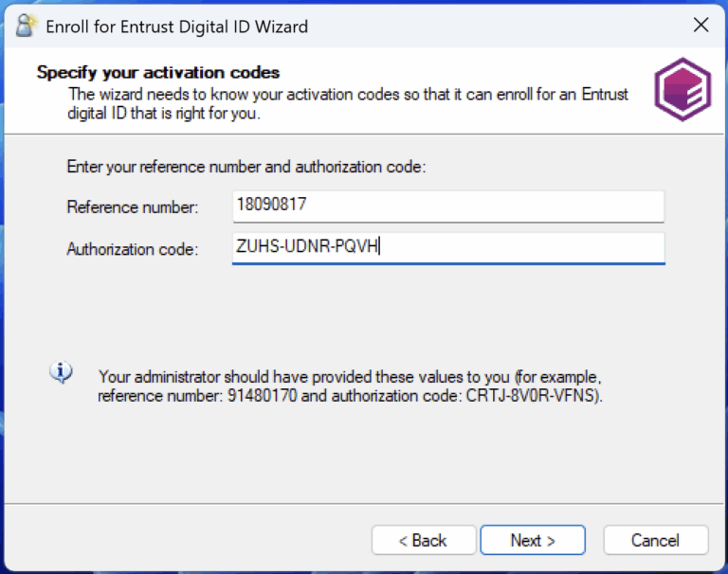Cancel the digital ID enrollment
This screenshot has height=574, width=728.
tap(655, 540)
